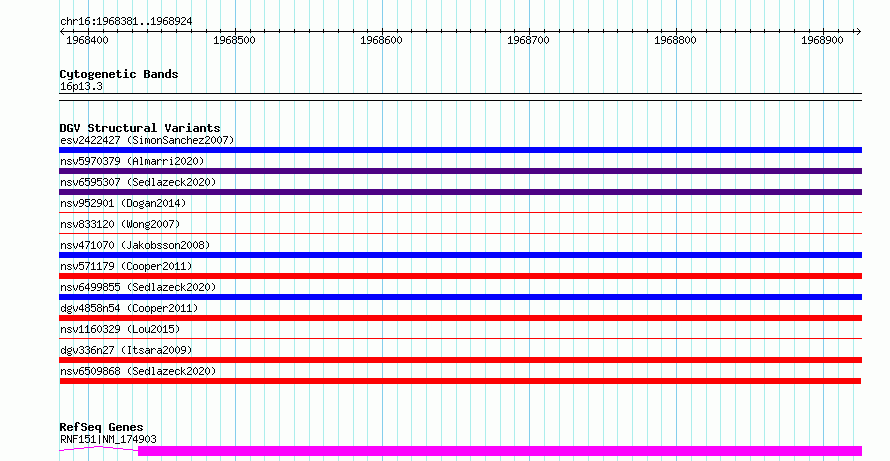Click the DGV Structural Variants track title
Viewport: 890px width, 461px height.
(140, 128)
